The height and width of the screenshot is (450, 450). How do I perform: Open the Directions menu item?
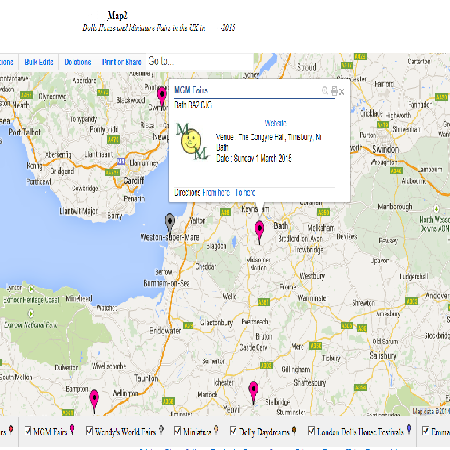click(78, 62)
